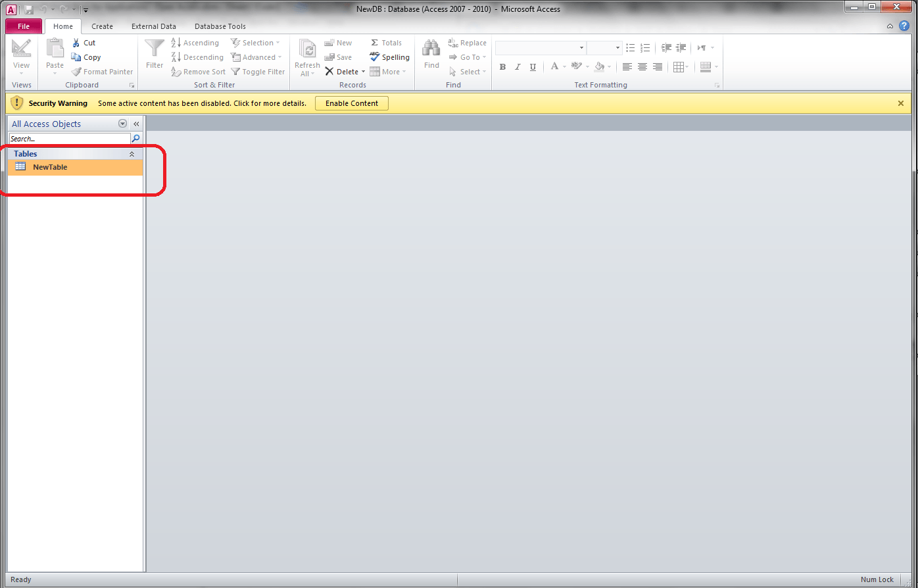
Task: Close the Security Warning message bar
Action: coord(901,103)
